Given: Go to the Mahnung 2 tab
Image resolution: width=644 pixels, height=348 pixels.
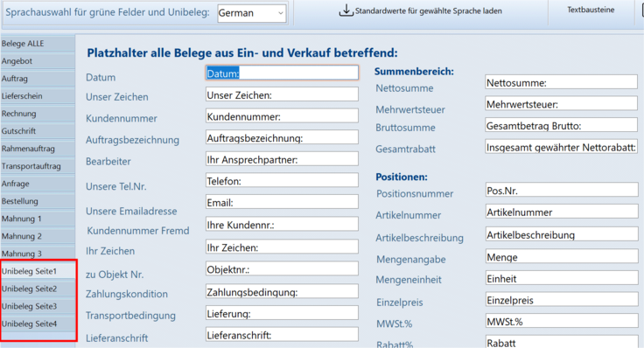Looking at the screenshot, I should (x=38, y=236).
